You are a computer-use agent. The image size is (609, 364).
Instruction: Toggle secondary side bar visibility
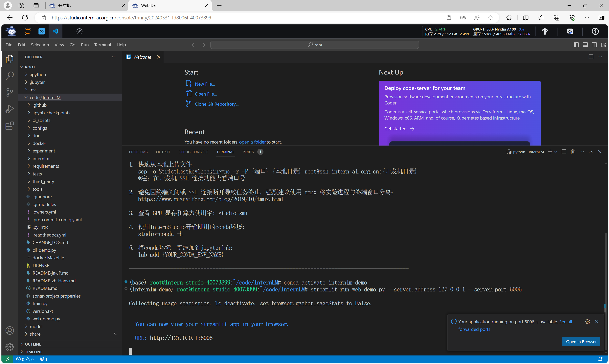pos(594,45)
